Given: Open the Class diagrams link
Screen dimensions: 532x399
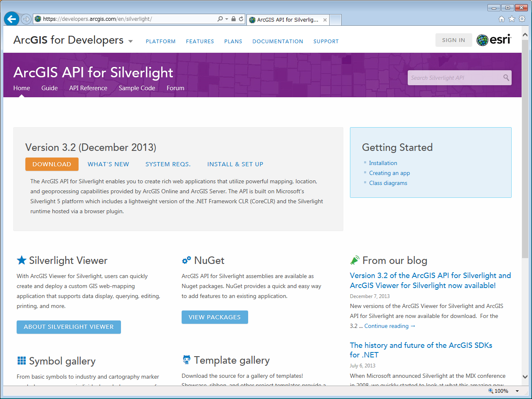Looking at the screenshot, I should click(388, 183).
